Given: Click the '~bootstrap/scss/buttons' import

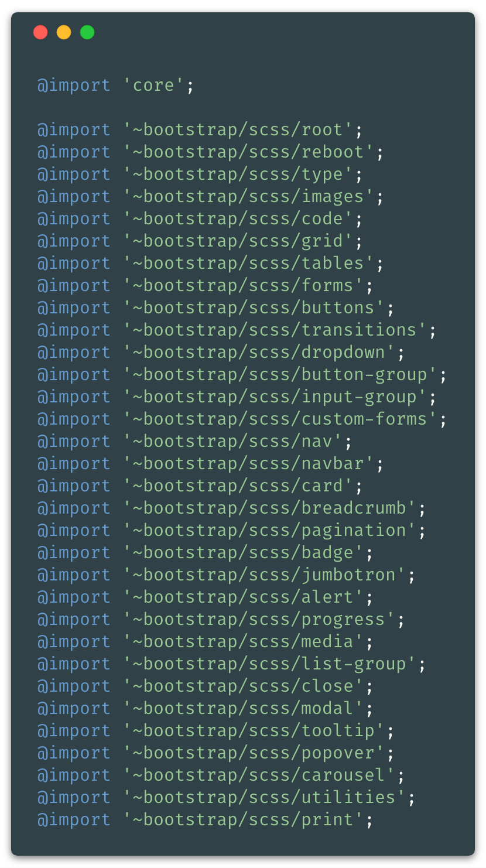Looking at the screenshot, I should pos(216,308).
